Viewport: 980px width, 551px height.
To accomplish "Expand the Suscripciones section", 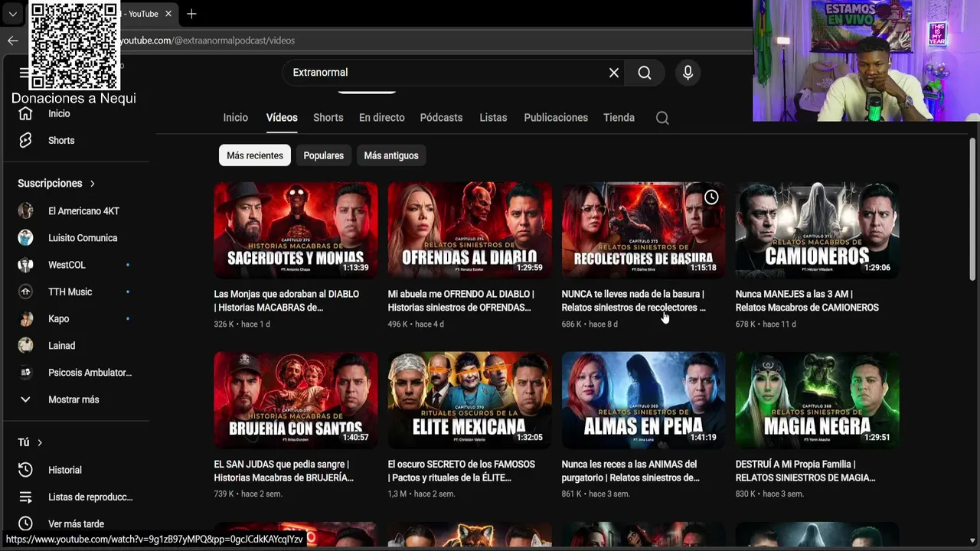I will [57, 184].
